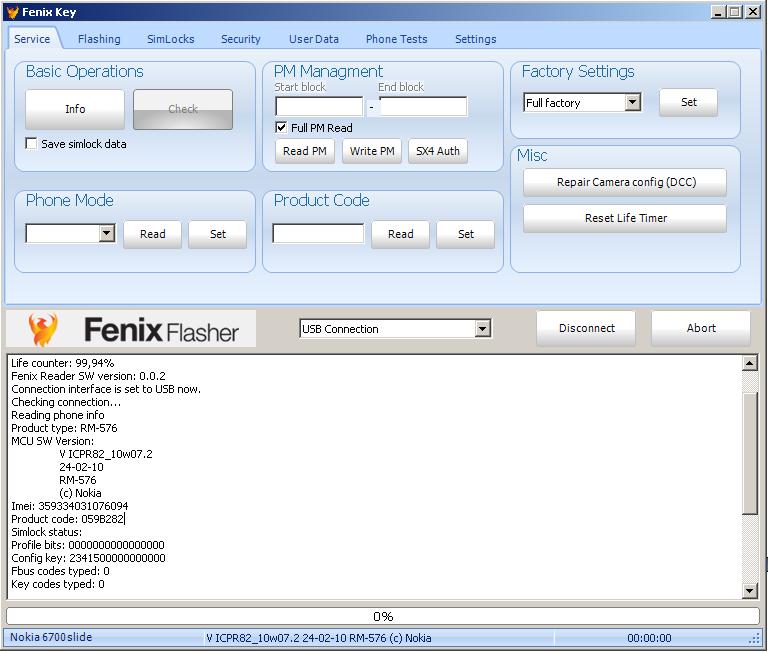The height and width of the screenshot is (653, 768).
Task: Click the window resize grip
Action: click(754, 638)
